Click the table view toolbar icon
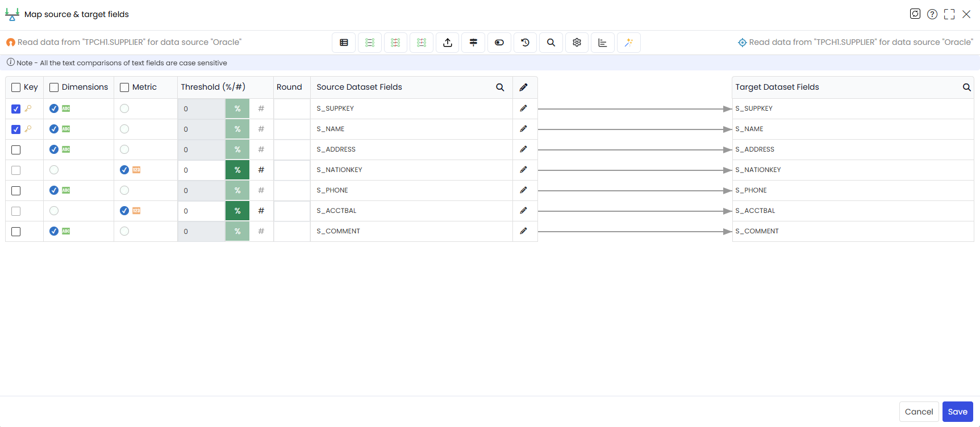980x427 pixels. (344, 43)
